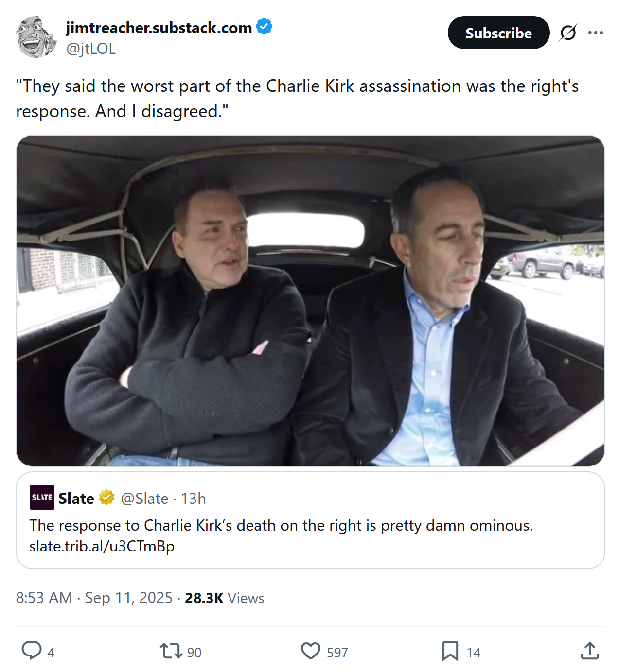Enlarge the car interior photo
The image size is (619, 672).
(x=310, y=300)
